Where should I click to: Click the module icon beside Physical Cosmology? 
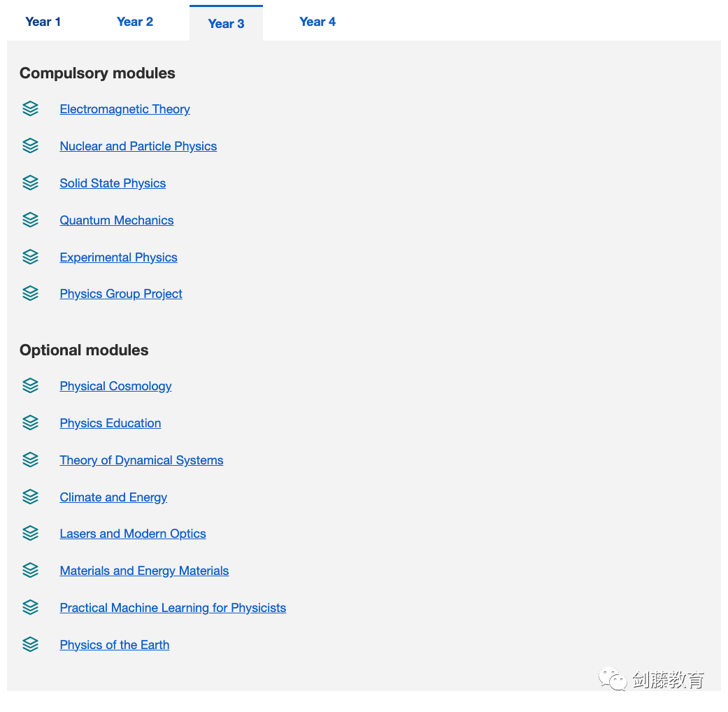(x=30, y=386)
